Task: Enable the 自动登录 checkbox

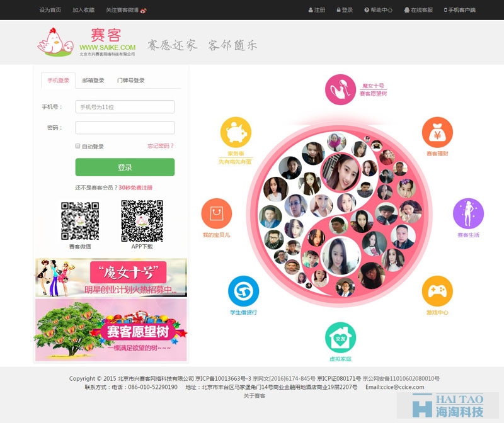Action: 77,147
